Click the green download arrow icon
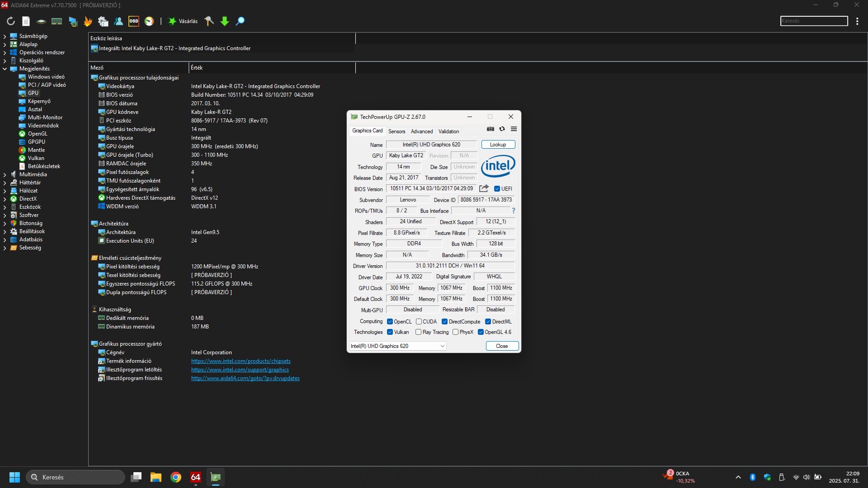This screenshot has width=868, height=488. pyautogui.click(x=225, y=21)
